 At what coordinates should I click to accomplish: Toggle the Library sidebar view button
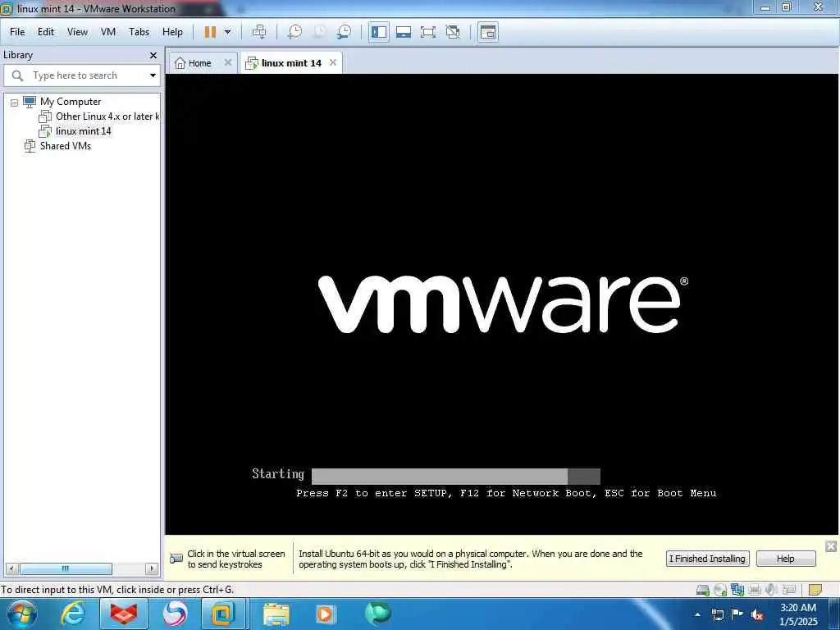(x=379, y=32)
